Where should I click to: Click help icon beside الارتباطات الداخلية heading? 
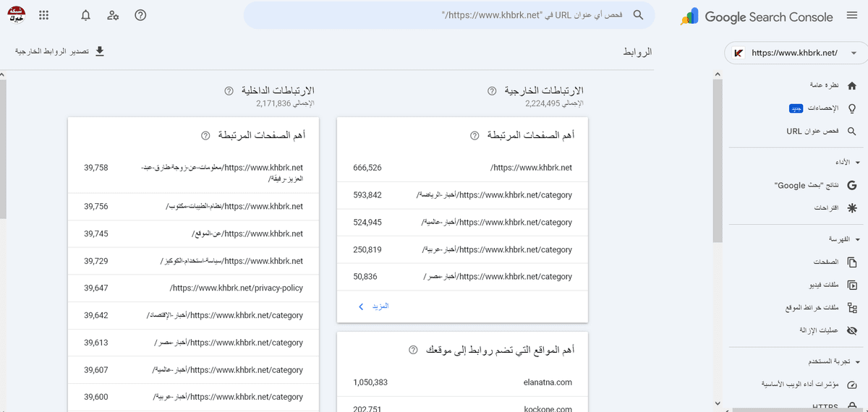tap(229, 91)
